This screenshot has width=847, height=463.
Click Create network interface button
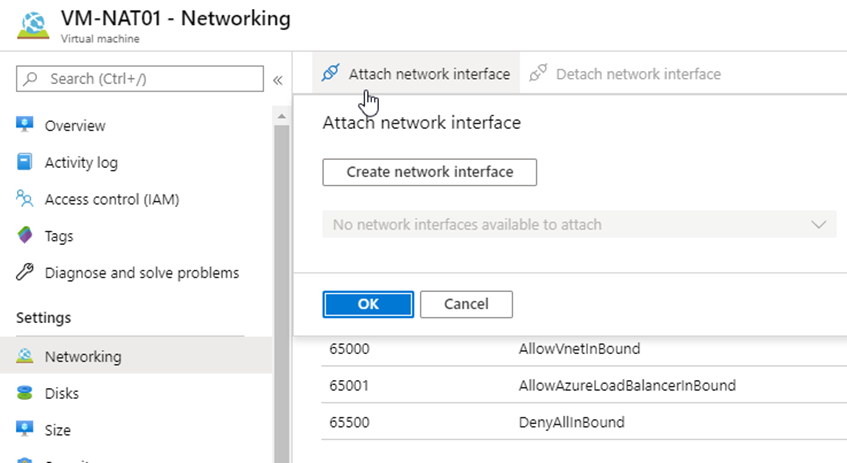pyautogui.click(x=429, y=172)
